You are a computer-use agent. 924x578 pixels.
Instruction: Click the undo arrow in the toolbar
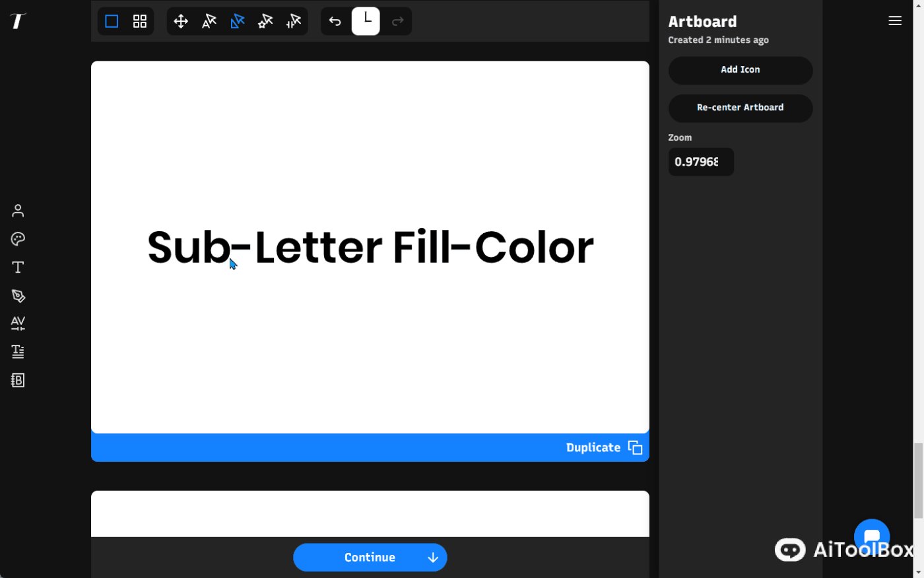click(335, 20)
